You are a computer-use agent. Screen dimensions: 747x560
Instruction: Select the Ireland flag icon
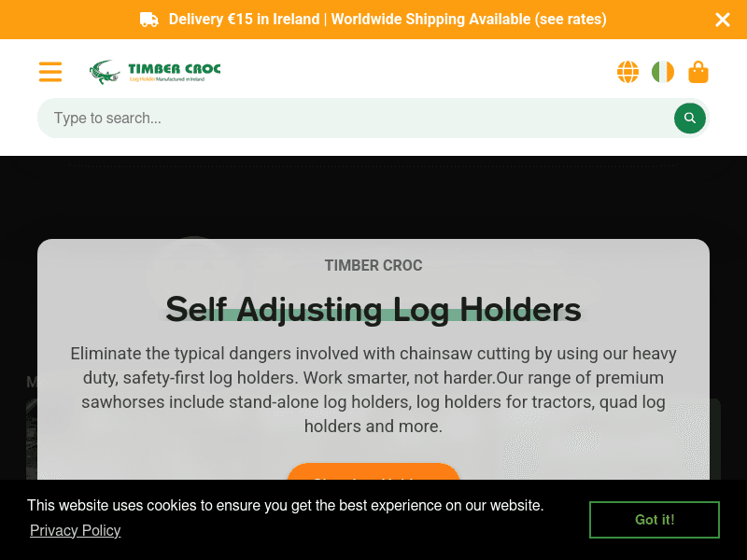[663, 72]
